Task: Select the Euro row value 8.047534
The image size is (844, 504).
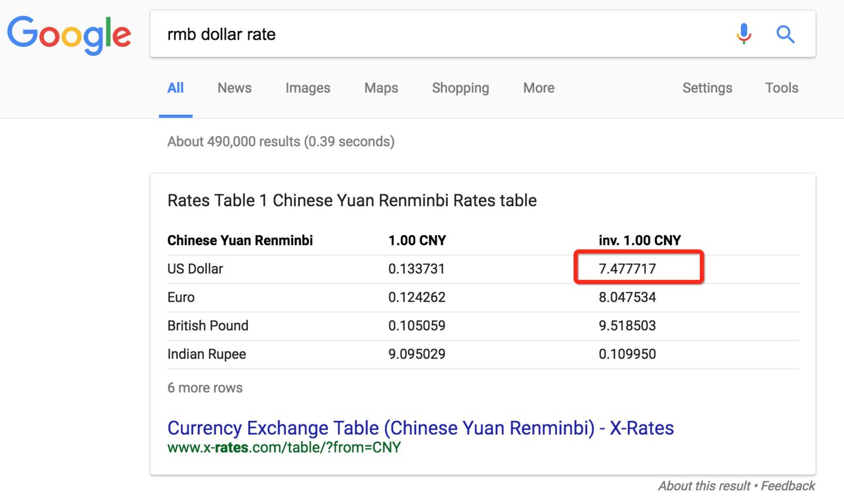Action: click(x=627, y=297)
